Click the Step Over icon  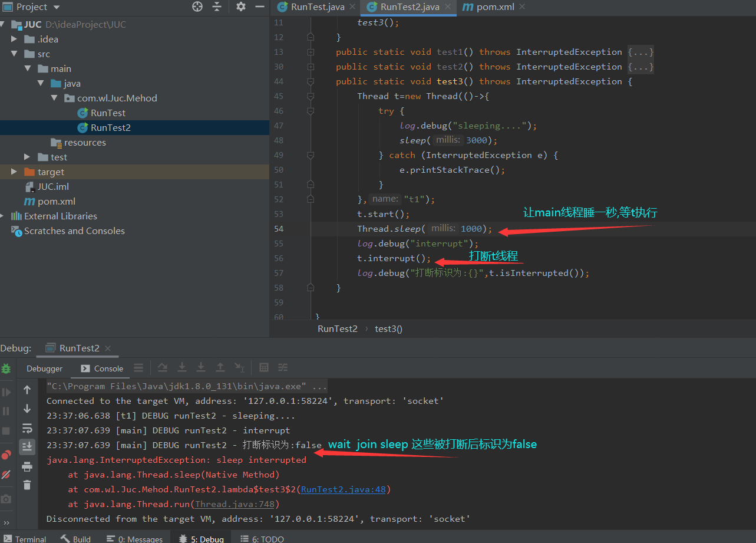click(163, 367)
